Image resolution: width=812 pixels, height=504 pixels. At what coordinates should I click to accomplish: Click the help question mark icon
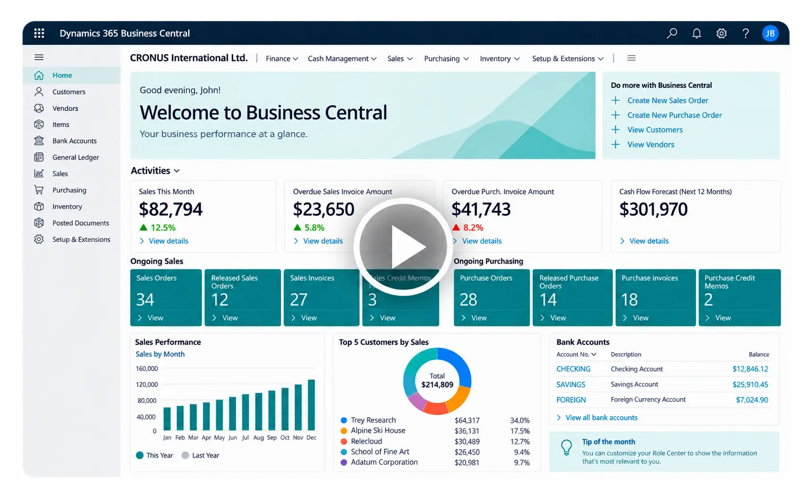746,33
